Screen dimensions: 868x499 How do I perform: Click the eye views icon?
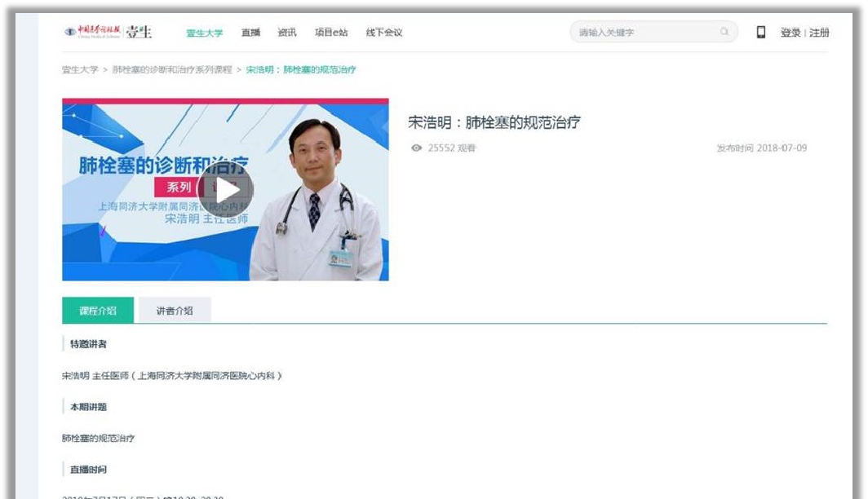(x=416, y=148)
